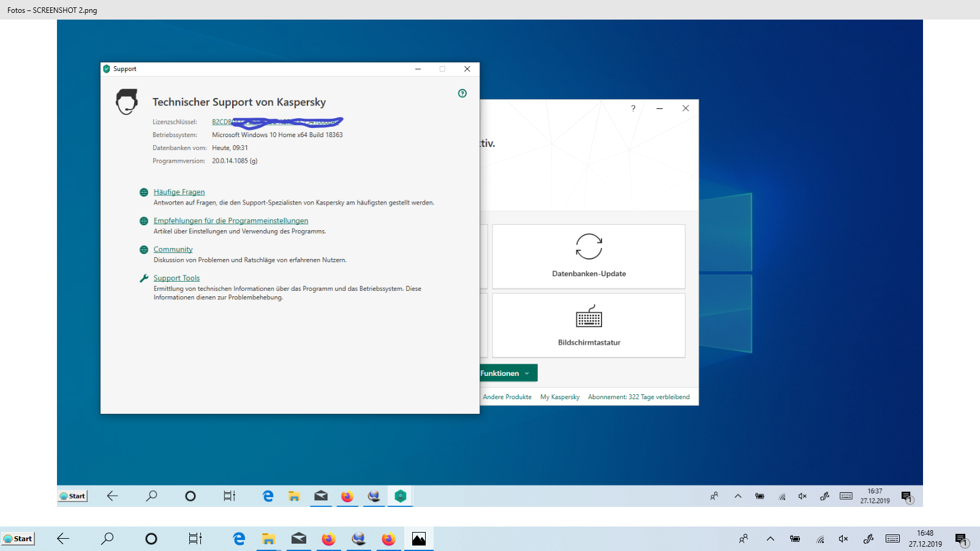This screenshot has height=551, width=980.
Task: Open the question mark help in Kaspersky main window
Action: tap(633, 108)
